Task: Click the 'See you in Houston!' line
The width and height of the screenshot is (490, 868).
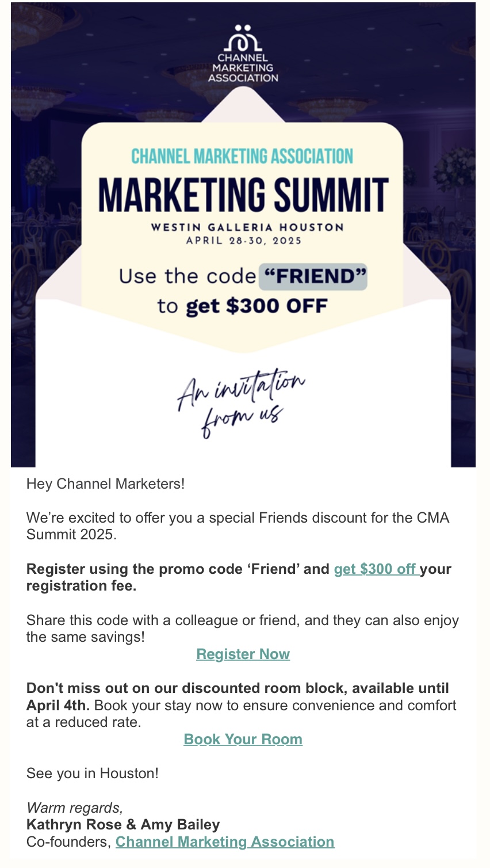Action: point(93,774)
